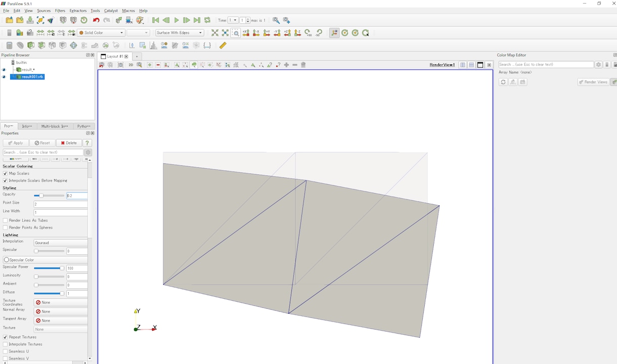
Task: Open the Tangent Array None dropdown
Action: pos(61,321)
